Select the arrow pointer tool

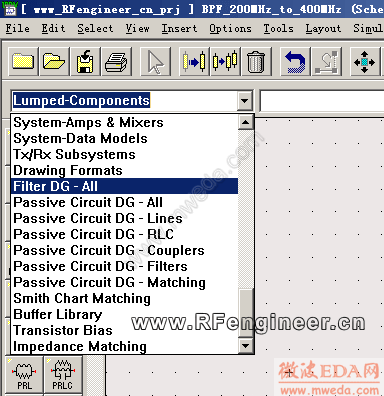(155, 62)
